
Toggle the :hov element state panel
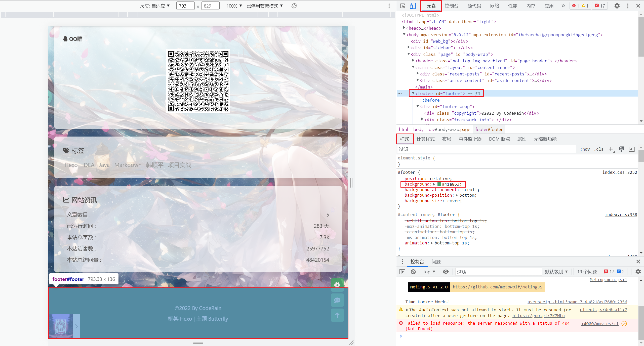coord(585,149)
